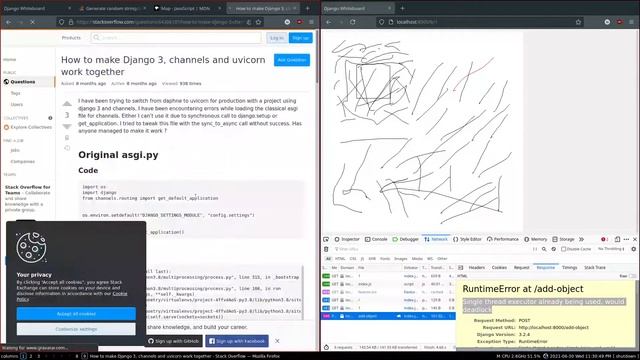Show the Headers tab of the request
The image size is (640, 360).
pyautogui.click(x=476, y=268)
